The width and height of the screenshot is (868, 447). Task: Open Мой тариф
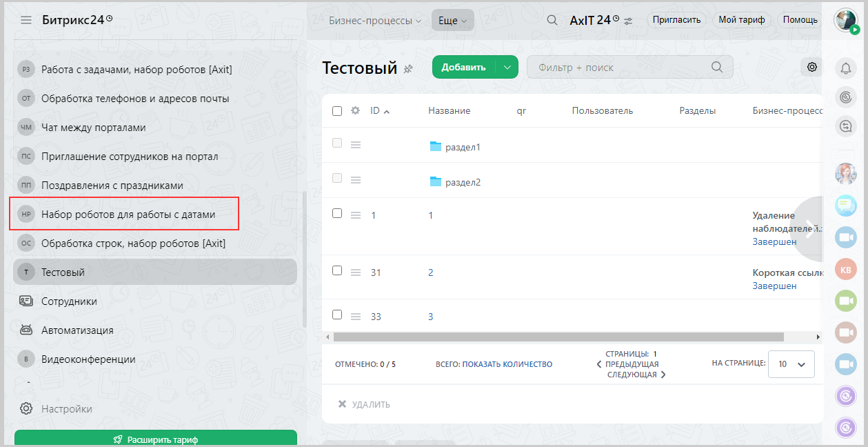742,20
